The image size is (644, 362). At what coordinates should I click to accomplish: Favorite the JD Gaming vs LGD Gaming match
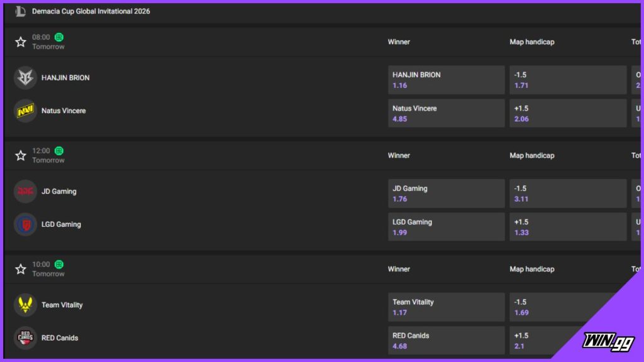[x=21, y=156]
